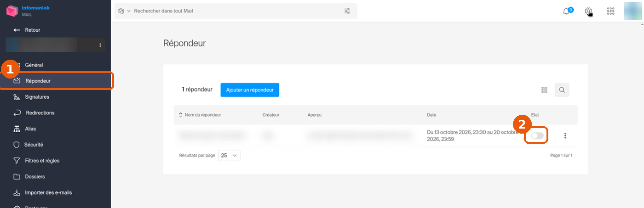This screenshot has width=644, height=208.
Task: Open the settings gear icon
Action: (588, 11)
